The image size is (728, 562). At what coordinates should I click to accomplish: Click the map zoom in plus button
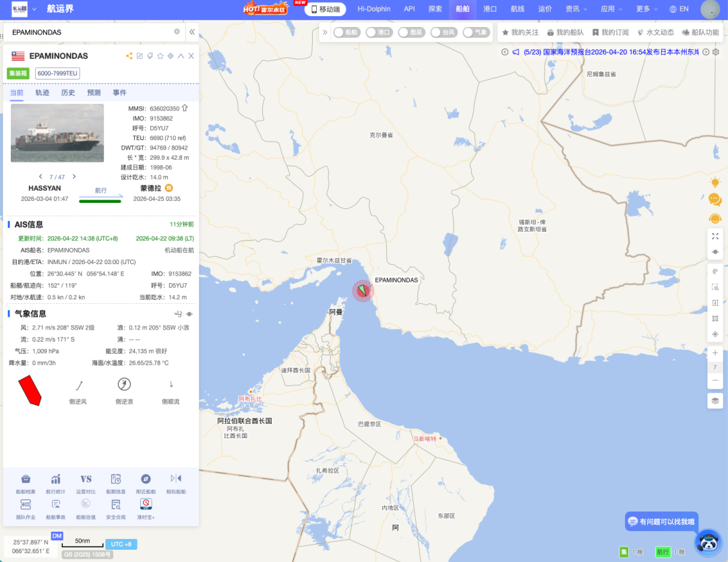[x=715, y=353]
